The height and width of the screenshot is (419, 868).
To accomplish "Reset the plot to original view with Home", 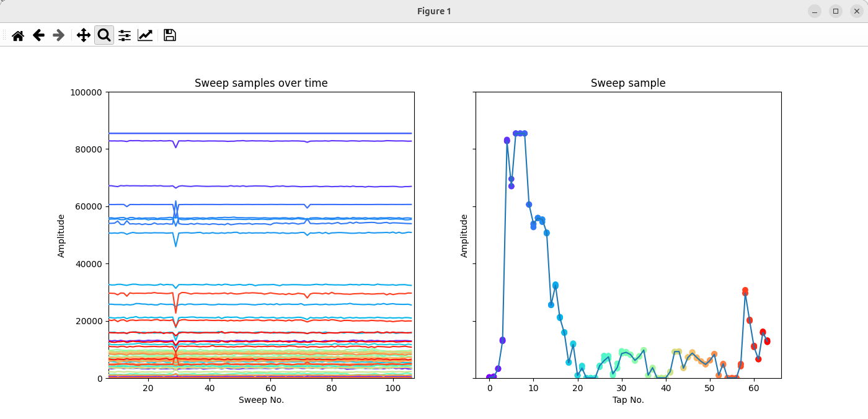I will click(18, 35).
